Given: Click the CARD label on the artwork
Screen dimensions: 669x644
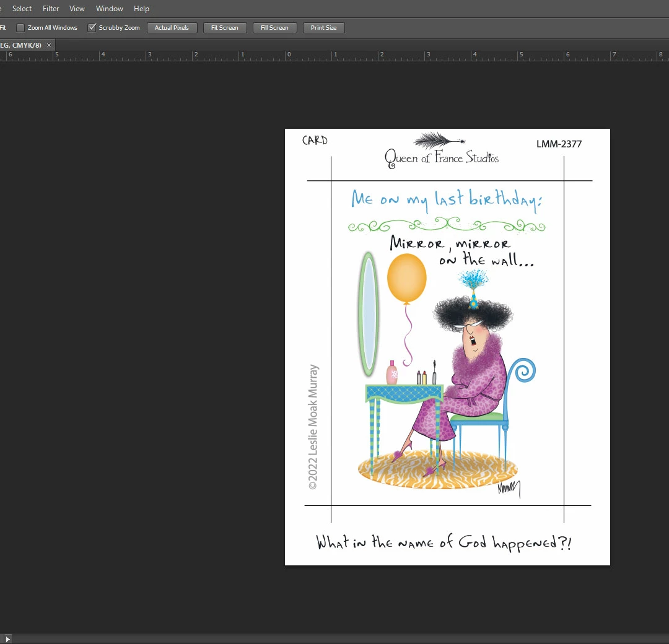Looking at the screenshot, I should (x=315, y=141).
